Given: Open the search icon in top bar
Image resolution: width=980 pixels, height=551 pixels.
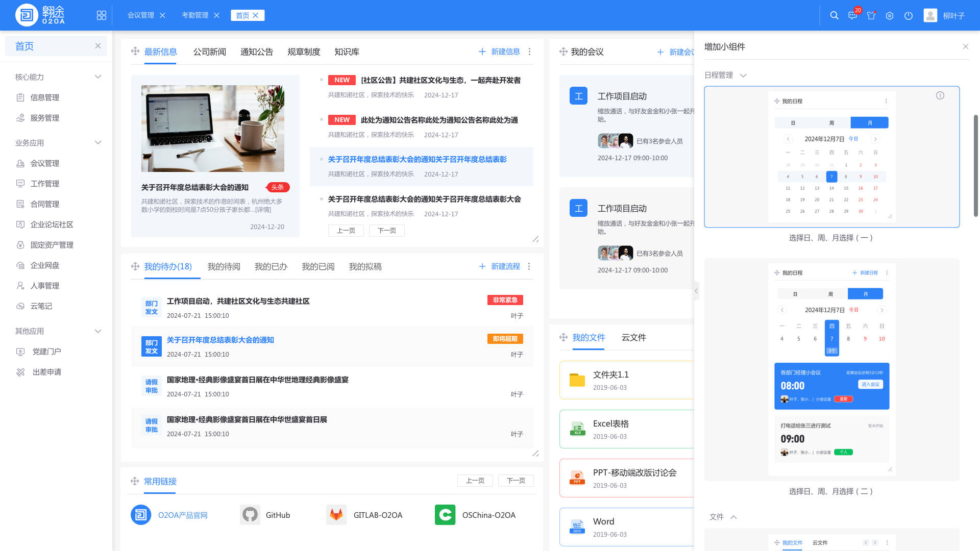Looking at the screenshot, I should click(834, 15).
